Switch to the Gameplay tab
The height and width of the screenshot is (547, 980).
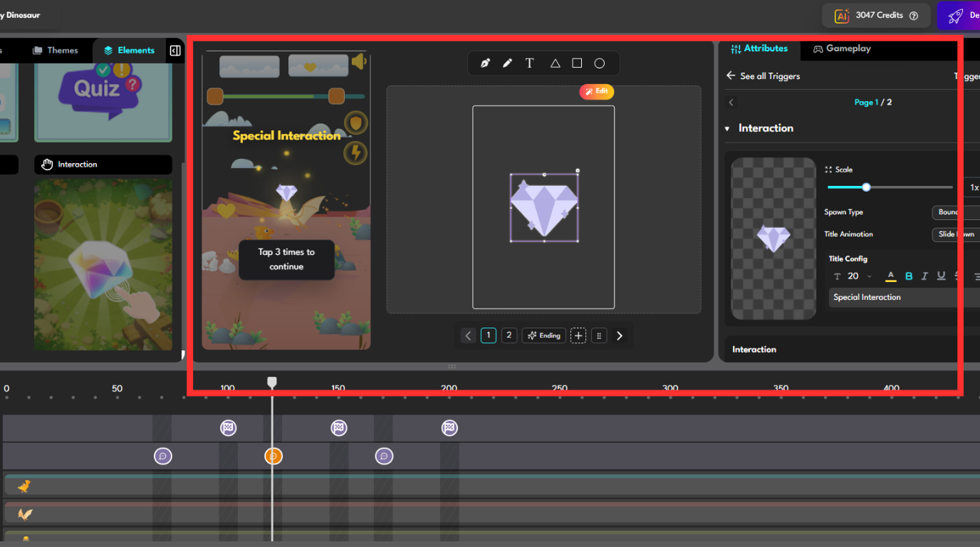click(x=842, y=49)
